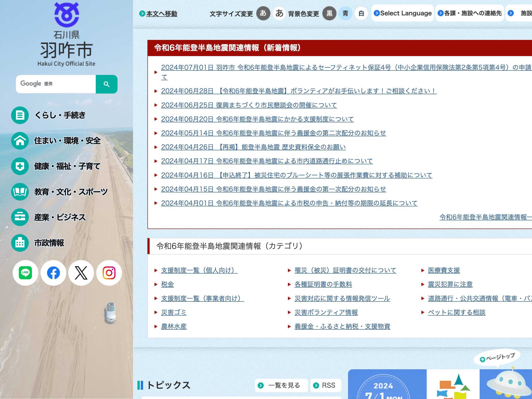Open 教育・文化・スポーツ menu label
The height and width of the screenshot is (399, 532).
tap(71, 192)
